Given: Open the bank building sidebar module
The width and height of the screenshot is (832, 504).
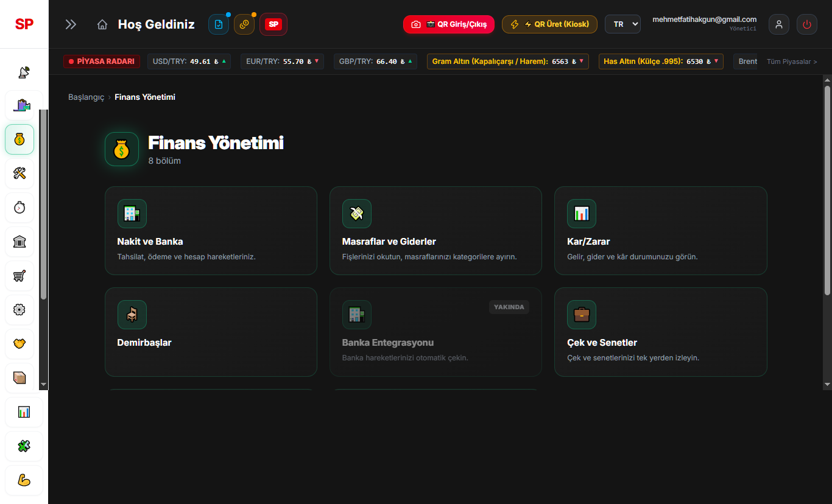Looking at the screenshot, I should [19, 242].
